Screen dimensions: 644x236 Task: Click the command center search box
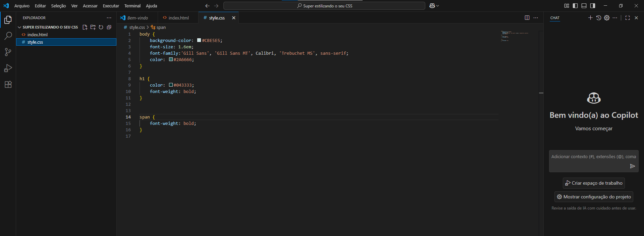coord(324,6)
